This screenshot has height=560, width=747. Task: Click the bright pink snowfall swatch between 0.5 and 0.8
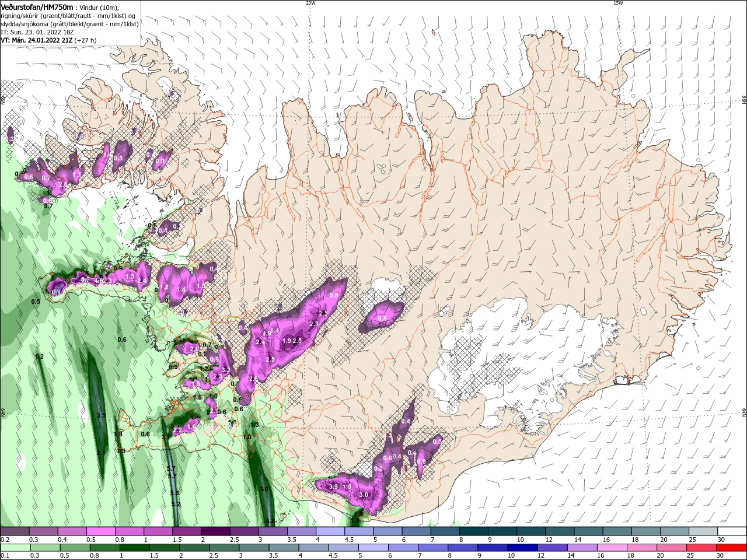100,531
